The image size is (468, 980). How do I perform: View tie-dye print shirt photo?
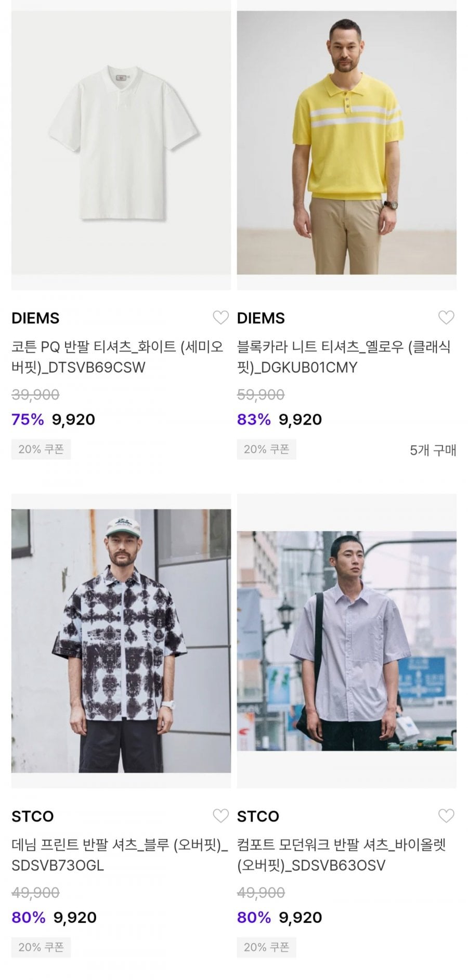point(121,641)
